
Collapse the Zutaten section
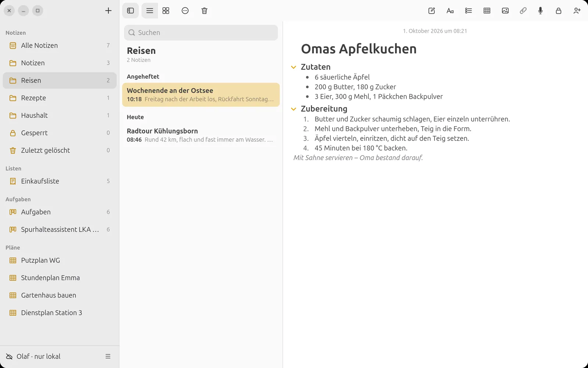click(x=294, y=67)
